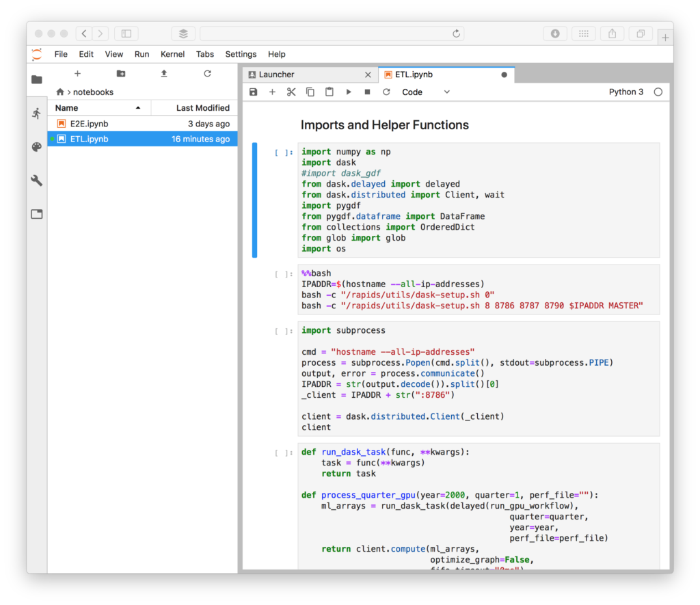The height and width of the screenshot is (605, 700).
Task: Open the command palette sidebar
Action: [x=36, y=145]
